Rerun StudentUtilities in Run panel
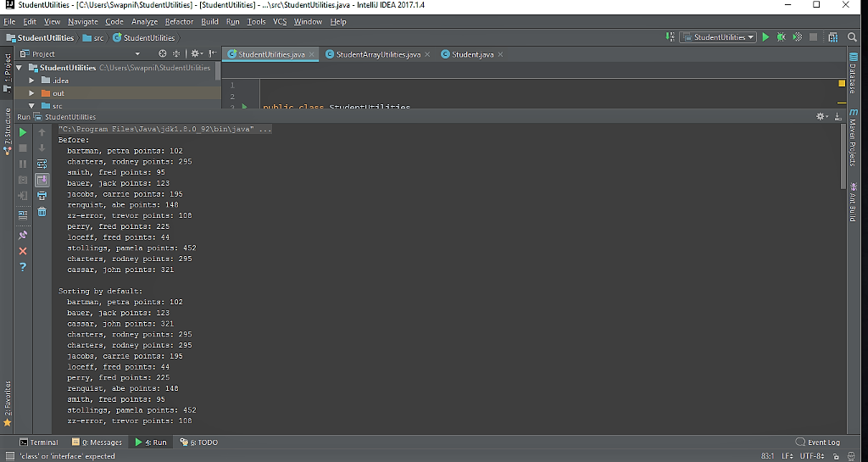The width and height of the screenshot is (868, 462). 23,132
